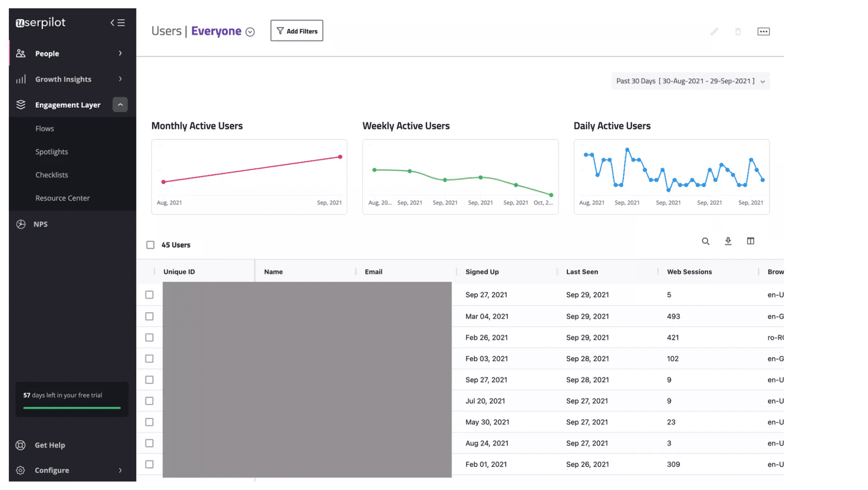Viewport: 868px width, 490px height.
Task: Click the columns layout icon
Action: coord(751,241)
